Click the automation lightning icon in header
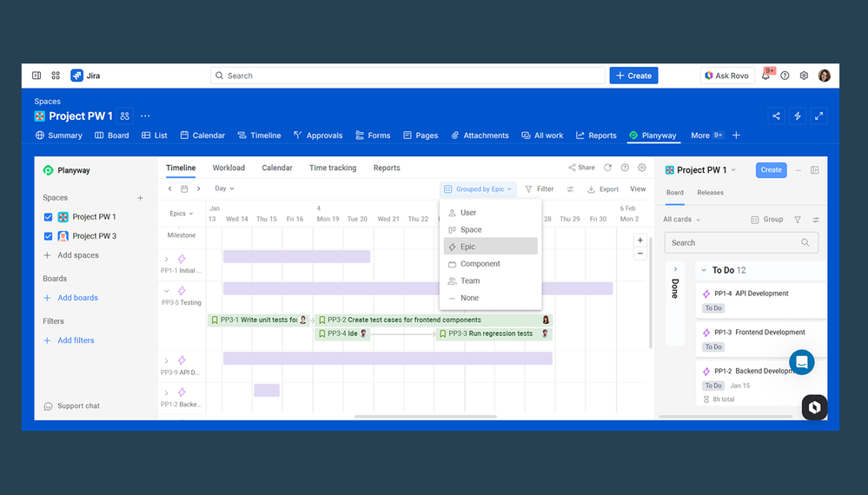The width and height of the screenshot is (868, 495). pos(798,116)
